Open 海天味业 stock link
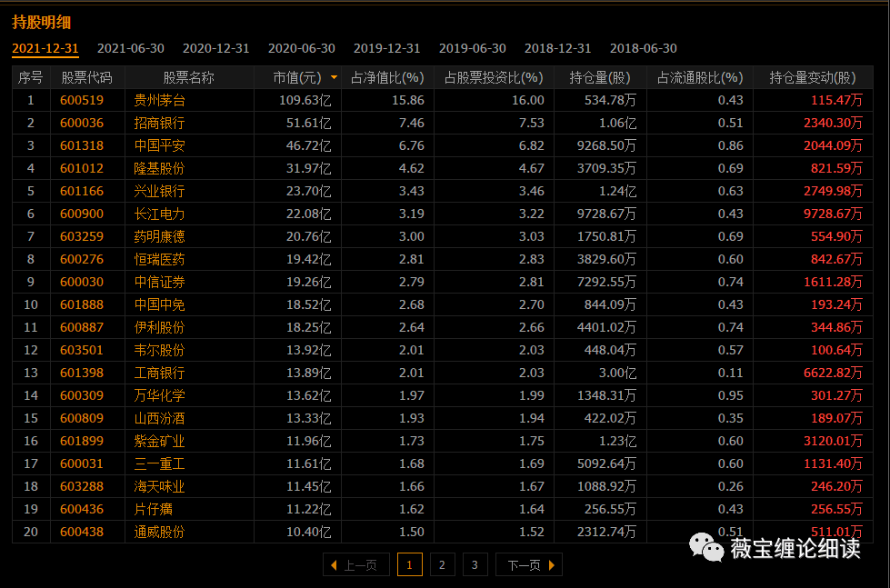This screenshot has width=890, height=588. pyautogui.click(x=159, y=486)
